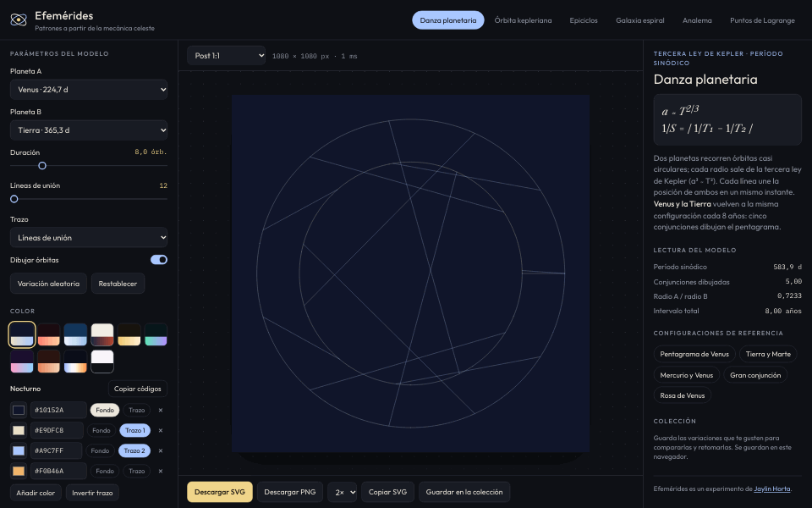Toggle the Dibujar órbitas switch
This screenshot has height=508, width=812.
(x=159, y=260)
